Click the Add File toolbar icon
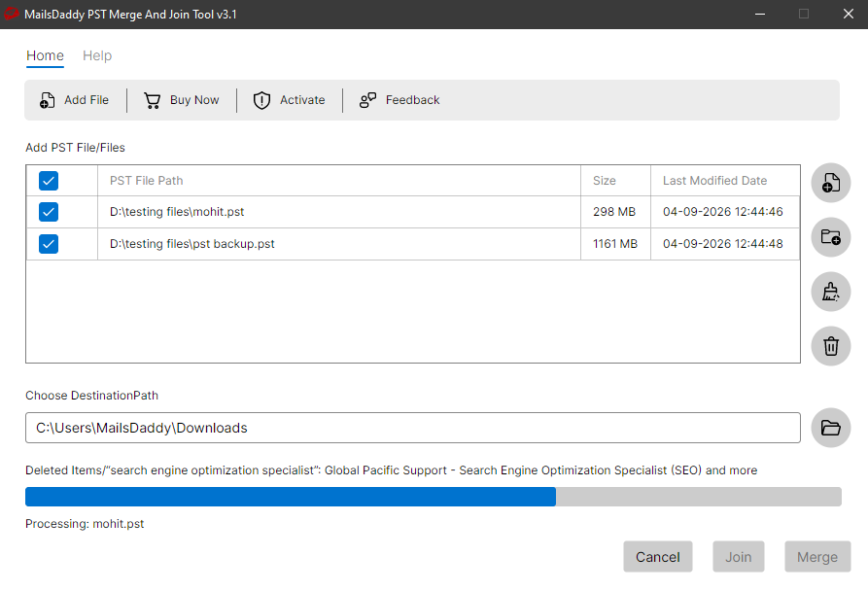Screen dimensions: 868x591 click(x=47, y=100)
